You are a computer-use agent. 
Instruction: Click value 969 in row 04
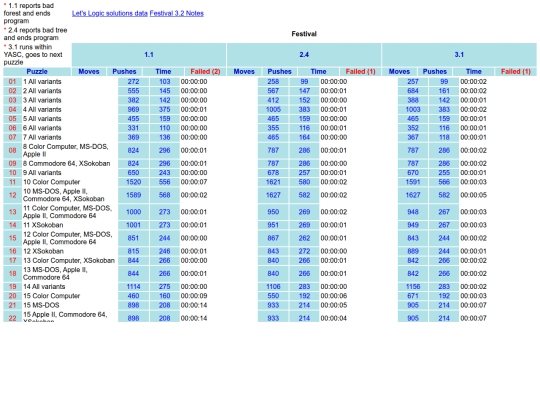click(133, 110)
